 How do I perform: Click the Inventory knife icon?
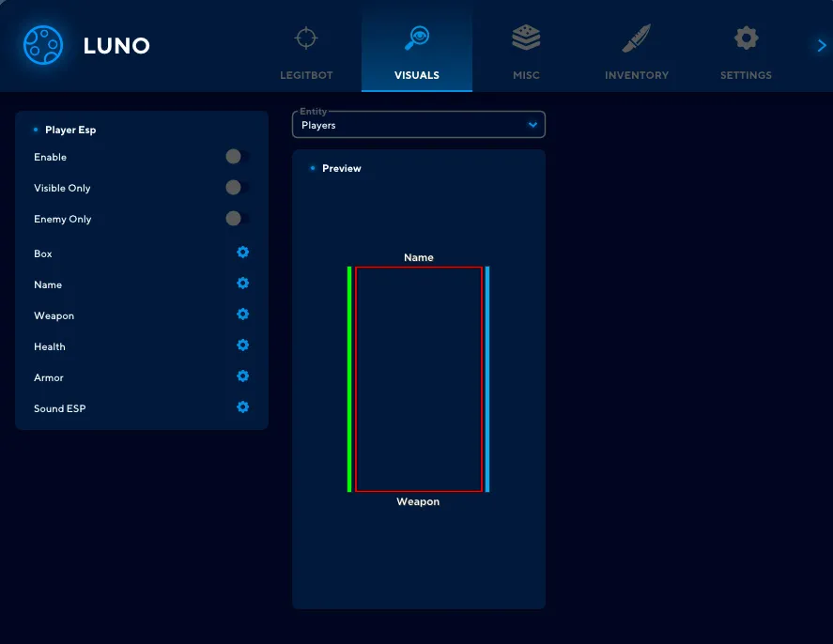tap(637, 38)
